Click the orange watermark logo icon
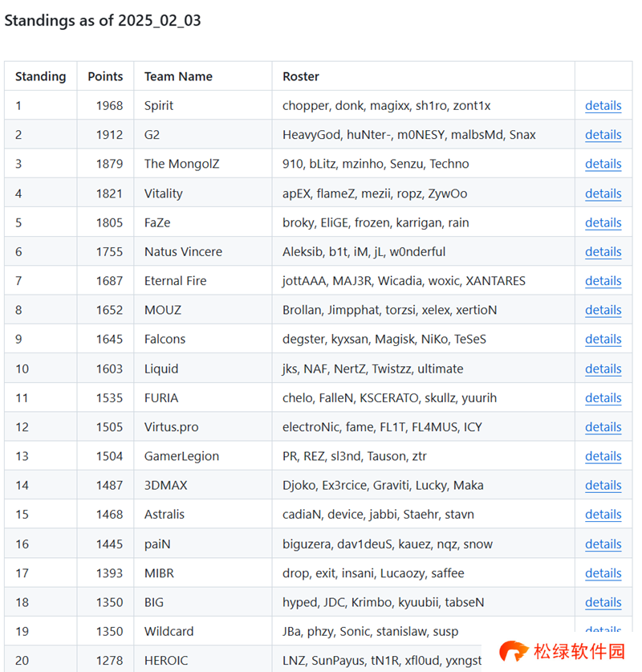 tap(514, 651)
